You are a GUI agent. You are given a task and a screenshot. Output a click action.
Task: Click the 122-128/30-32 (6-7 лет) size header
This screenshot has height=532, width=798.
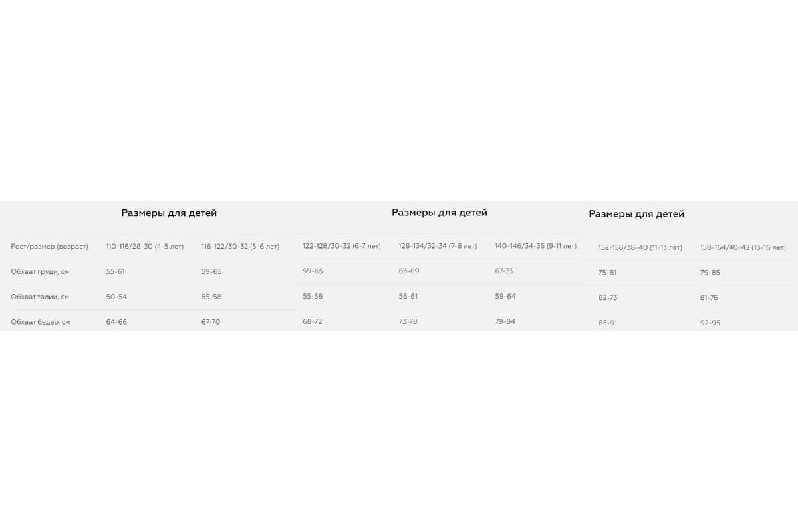pyautogui.click(x=342, y=246)
